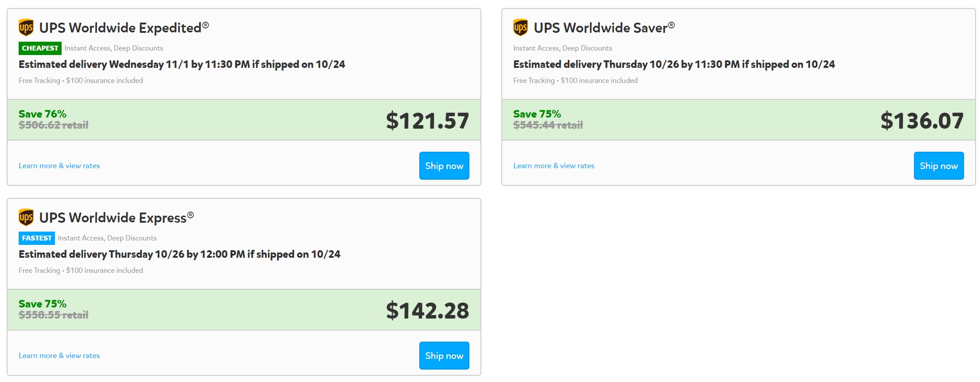This screenshot has height=382, width=980.
Task: Open Learn more & view rates for Express
Action: (59, 355)
